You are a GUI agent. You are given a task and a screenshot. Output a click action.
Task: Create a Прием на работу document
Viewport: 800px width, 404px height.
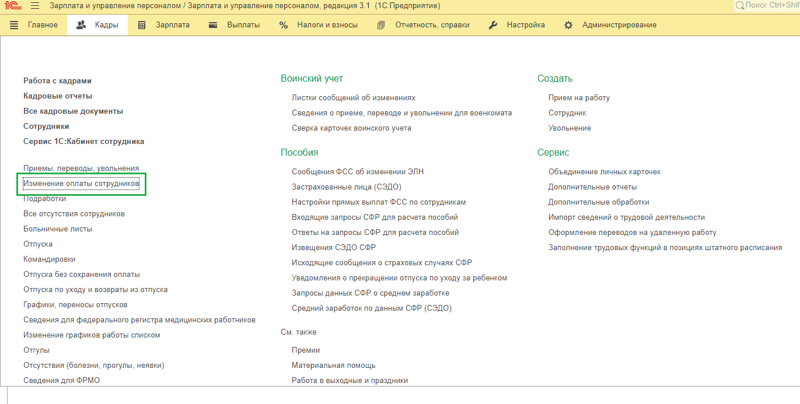(x=579, y=97)
